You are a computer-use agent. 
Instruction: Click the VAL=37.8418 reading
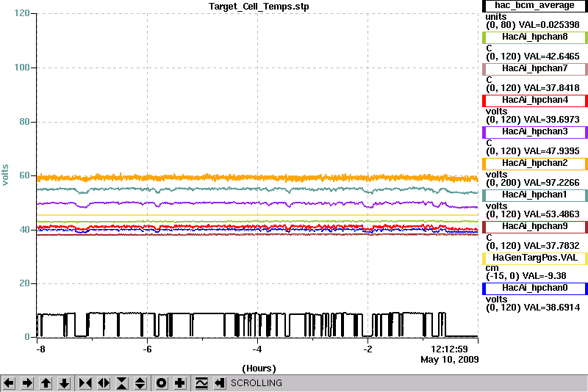(x=552, y=88)
